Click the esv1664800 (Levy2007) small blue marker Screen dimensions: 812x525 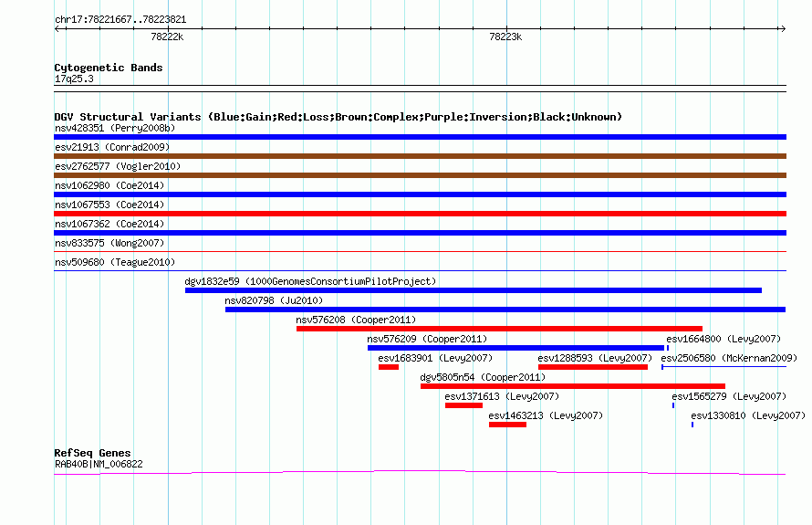(x=668, y=348)
